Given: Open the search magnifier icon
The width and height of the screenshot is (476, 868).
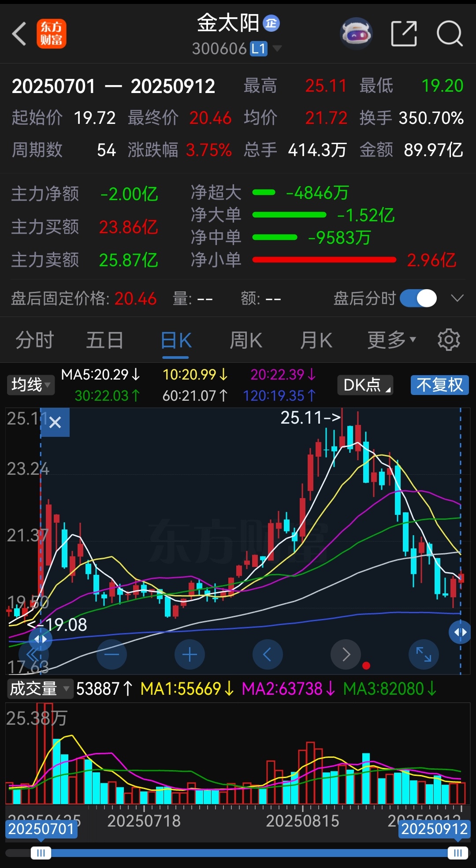Looking at the screenshot, I should (450, 34).
